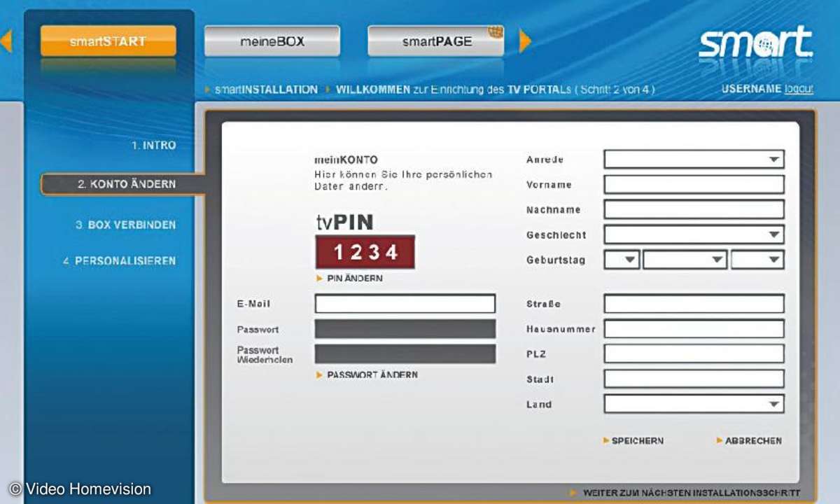The width and height of the screenshot is (840, 504).
Task: Open the Geburtstag day dropdown
Action: [622, 260]
